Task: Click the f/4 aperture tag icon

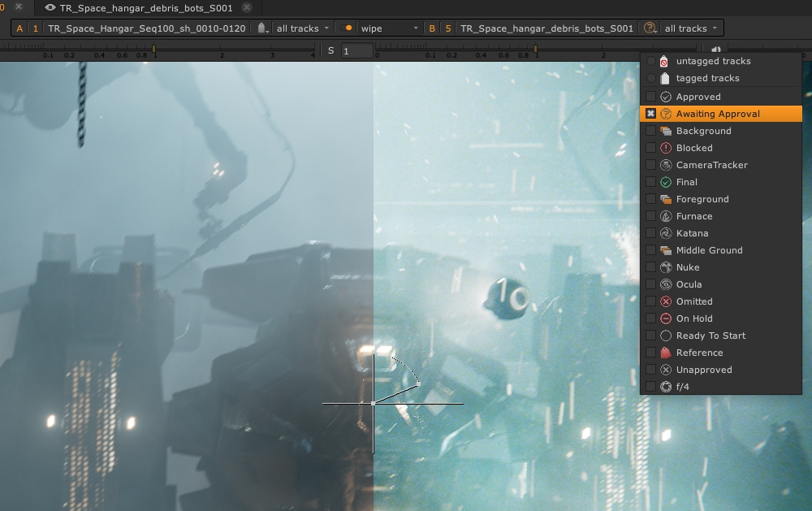Action: click(x=666, y=387)
